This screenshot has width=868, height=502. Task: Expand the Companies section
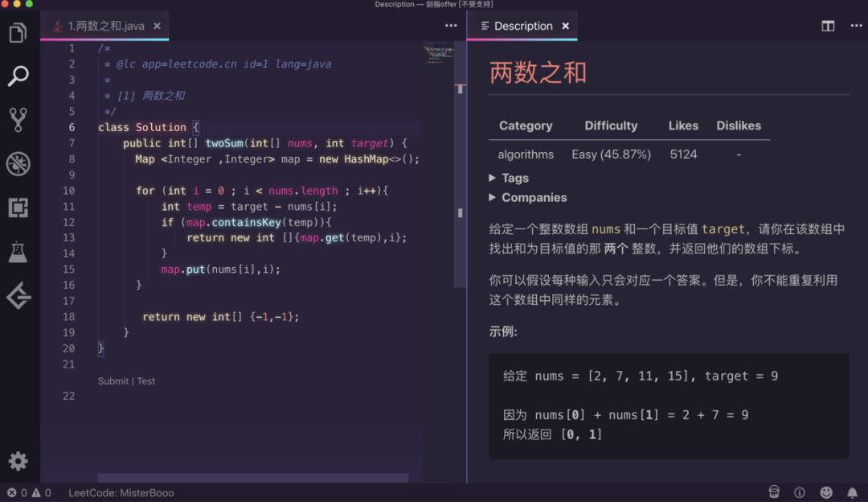click(528, 198)
